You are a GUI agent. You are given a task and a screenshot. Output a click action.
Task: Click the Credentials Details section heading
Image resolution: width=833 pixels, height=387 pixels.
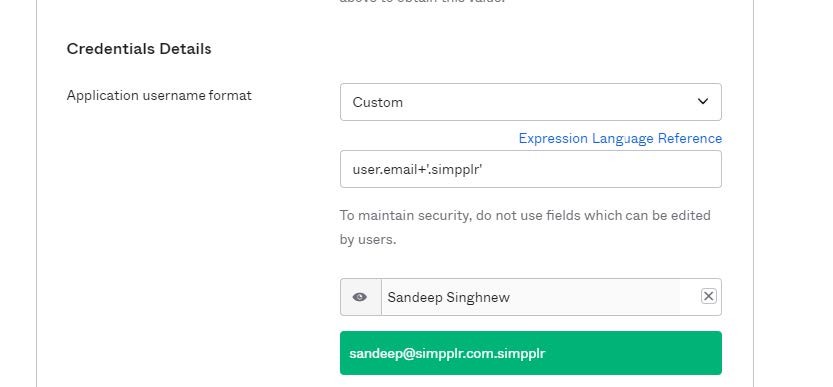click(x=139, y=49)
